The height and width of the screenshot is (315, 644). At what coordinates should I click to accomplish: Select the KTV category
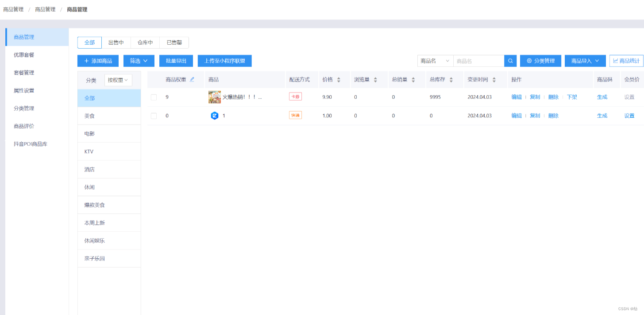pos(109,152)
